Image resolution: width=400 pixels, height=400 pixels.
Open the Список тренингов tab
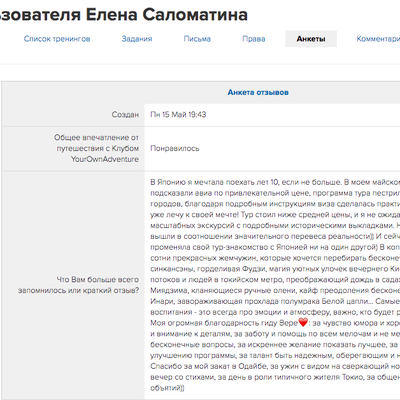pos(57,39)
